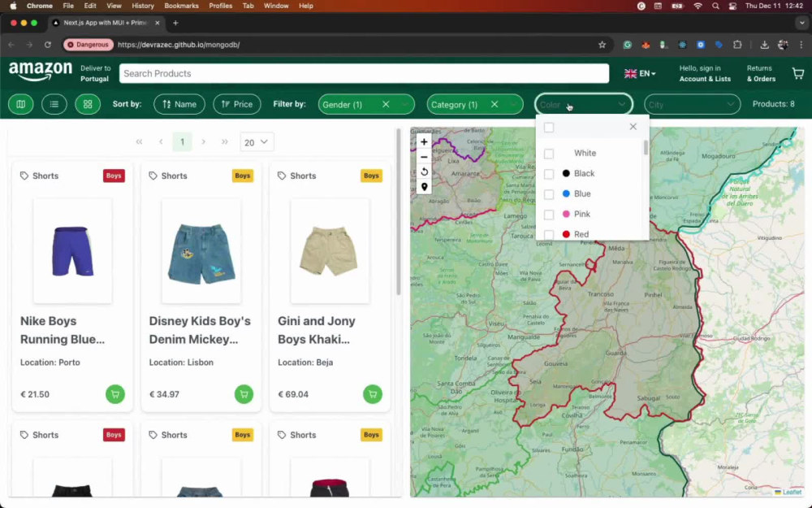Viewport: 812px width, 508px height.
Task: Select page 1 in pagination
Action: (182, 141)
